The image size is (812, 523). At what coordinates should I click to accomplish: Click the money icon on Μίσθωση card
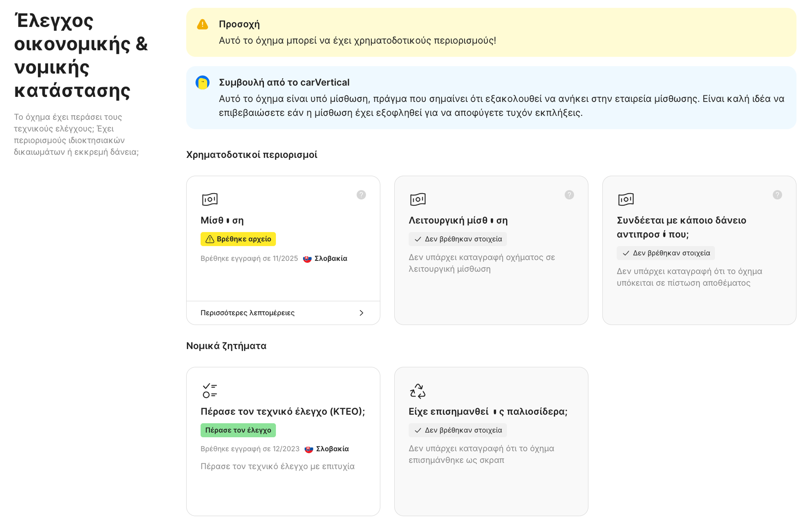210,199
